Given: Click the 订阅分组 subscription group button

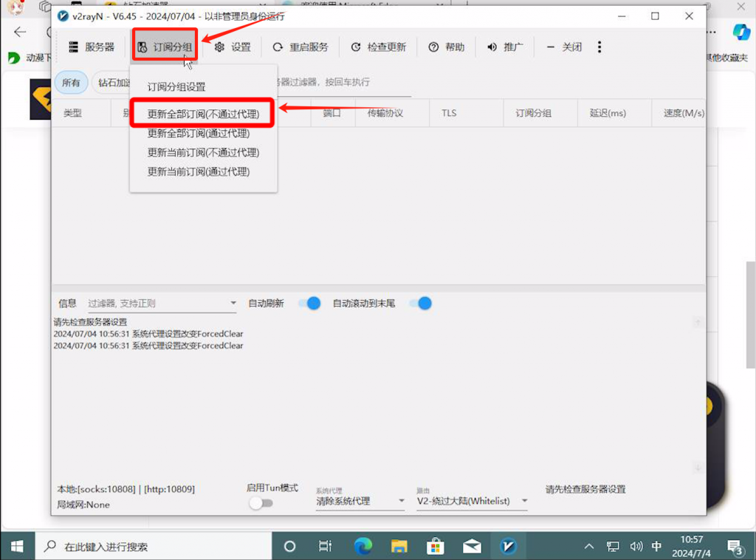Looking at the screenshot, I should tap(165, 47).
